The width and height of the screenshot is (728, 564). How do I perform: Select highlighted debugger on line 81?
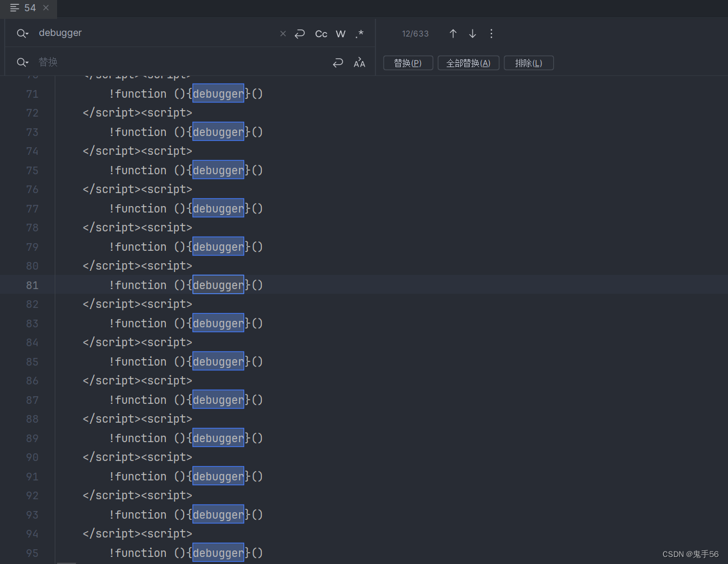[218, 285]
